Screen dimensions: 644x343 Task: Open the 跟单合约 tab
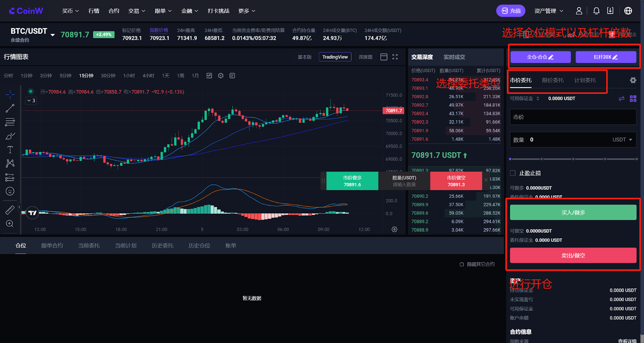(52, 246)
